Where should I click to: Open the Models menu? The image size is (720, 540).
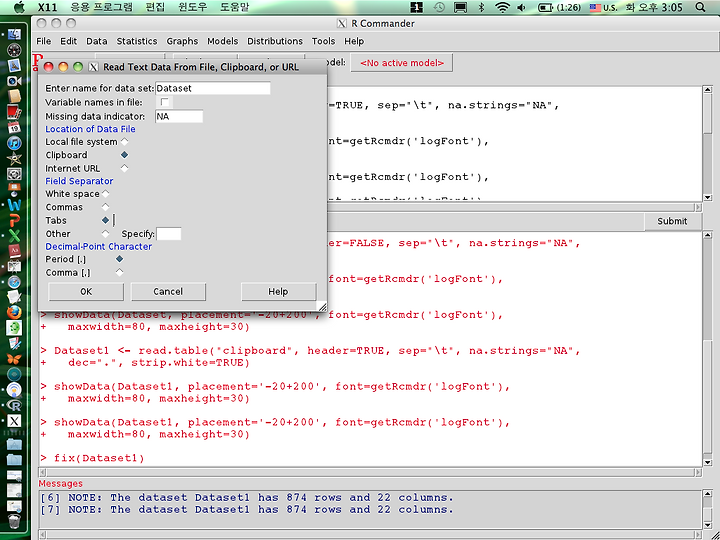222,41
